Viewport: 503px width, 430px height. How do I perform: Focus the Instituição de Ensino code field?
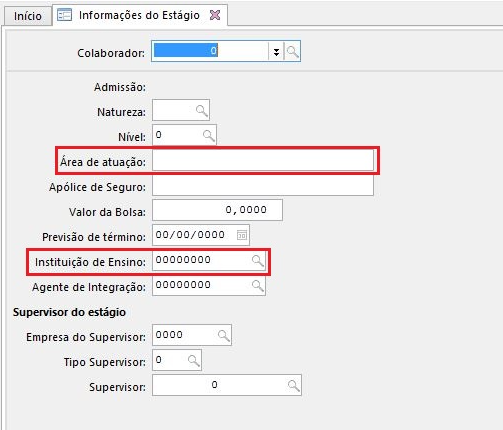(202, 260)
